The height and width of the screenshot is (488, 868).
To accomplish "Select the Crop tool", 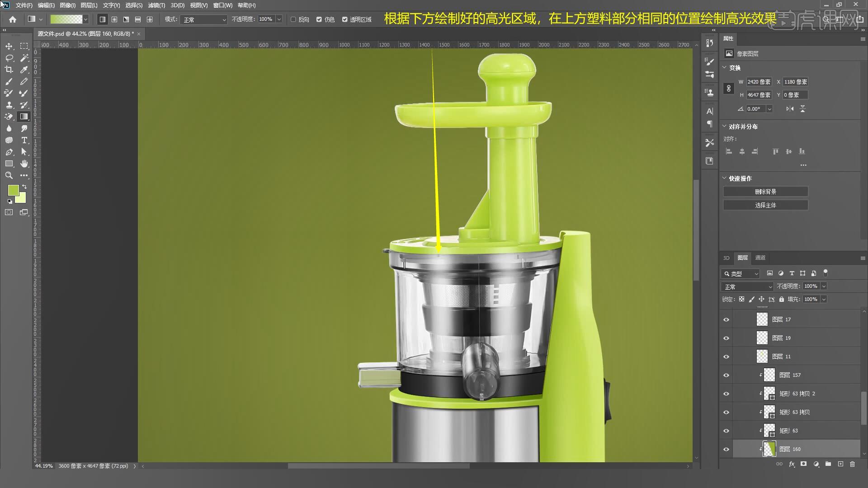I will [9, 70].
